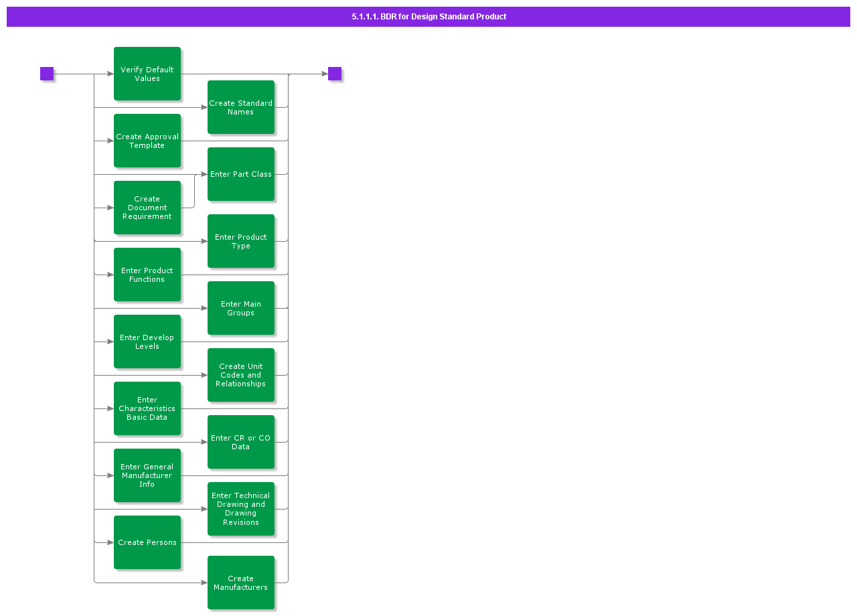Open the Enter Develop Levels step
Viewport: 857px width, 616px height.
pos(147,341)
